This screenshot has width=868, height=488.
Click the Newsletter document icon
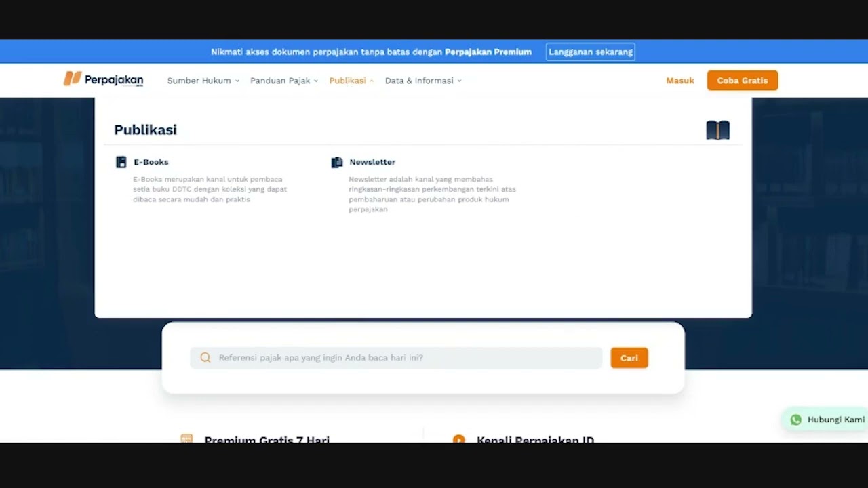pyautogui.click(x=337, y=162)
